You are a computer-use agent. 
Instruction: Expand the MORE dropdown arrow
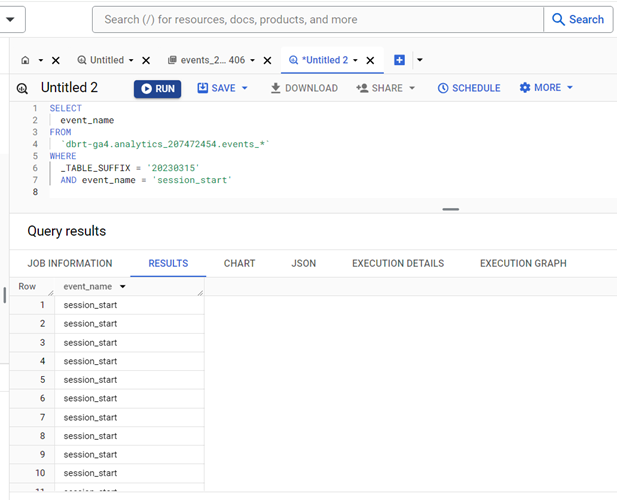[x=570, y=88]
